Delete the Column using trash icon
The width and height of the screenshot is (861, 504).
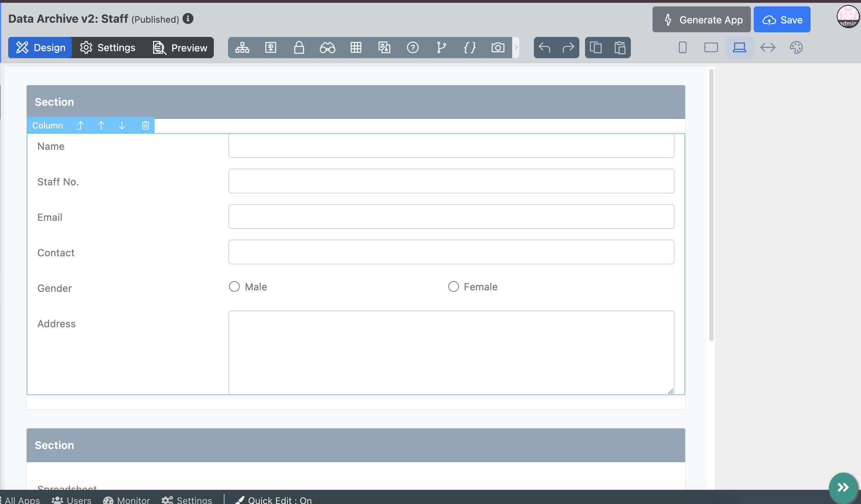point(145,125)
